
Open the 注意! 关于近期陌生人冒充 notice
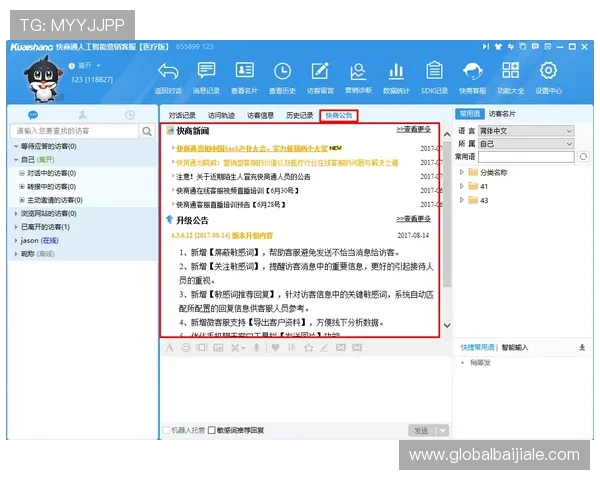(x=243, y=177)
